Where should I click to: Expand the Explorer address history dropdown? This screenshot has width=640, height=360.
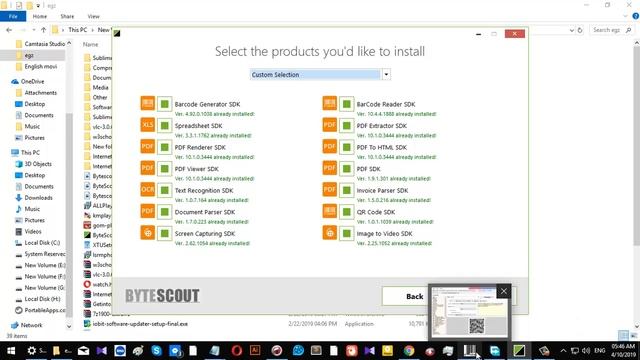point(571,30)
